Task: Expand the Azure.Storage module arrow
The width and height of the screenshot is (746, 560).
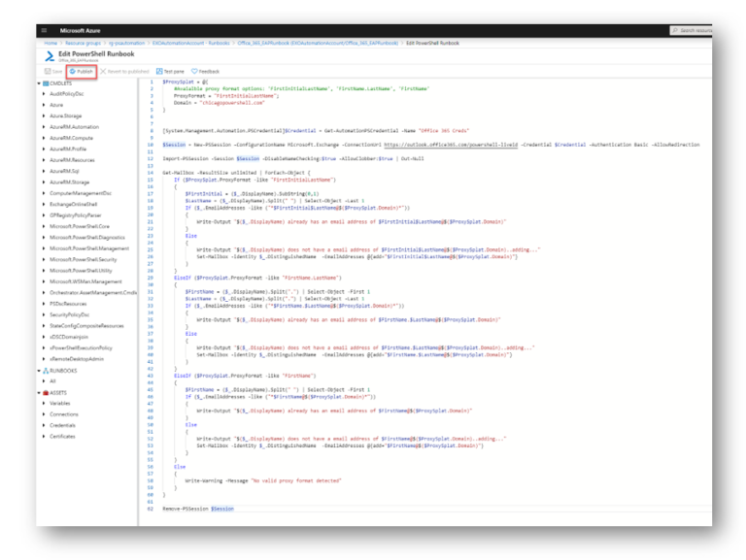Action: tap(44, 115)
